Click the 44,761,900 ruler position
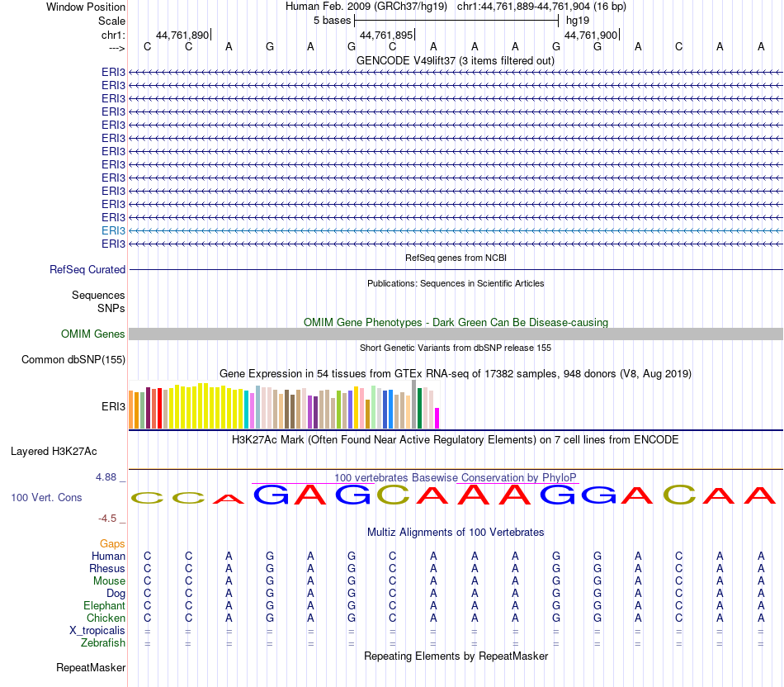Image resolution: width=784 pixels, height=687 pixels. (591, 35)
